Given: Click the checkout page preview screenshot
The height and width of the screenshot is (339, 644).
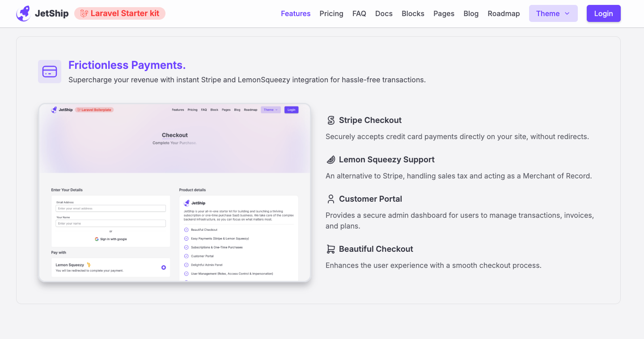Looking at the screenshot, I should coord(174,193).
